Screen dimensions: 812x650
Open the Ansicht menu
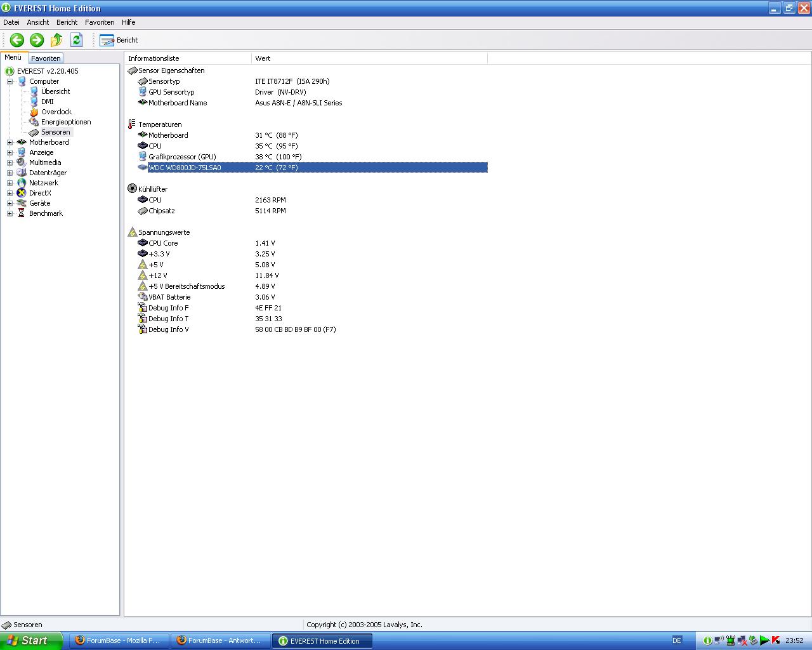click(x=38, y=22)
